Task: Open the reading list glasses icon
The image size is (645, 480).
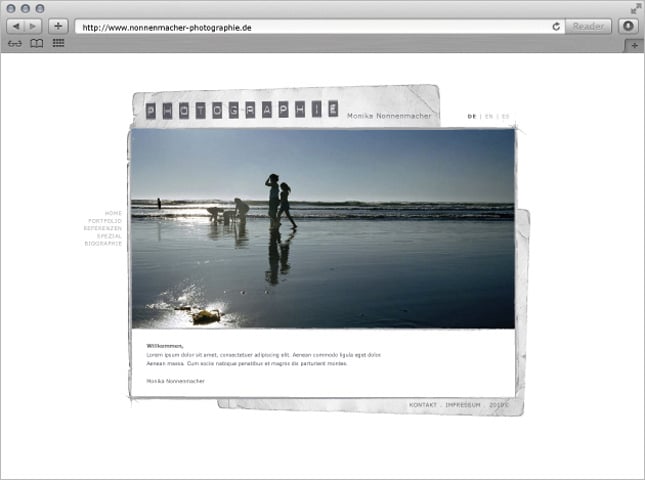Action: point(15,43)
